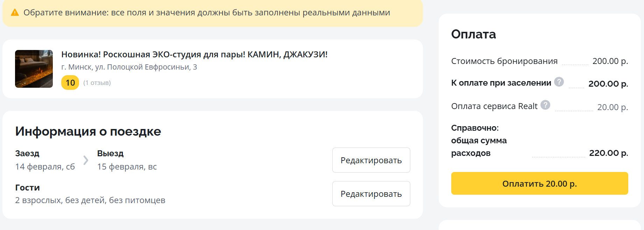Click the 'Обратите внимание' warning notice text
The image size is (644, 230).
(206, 13)
